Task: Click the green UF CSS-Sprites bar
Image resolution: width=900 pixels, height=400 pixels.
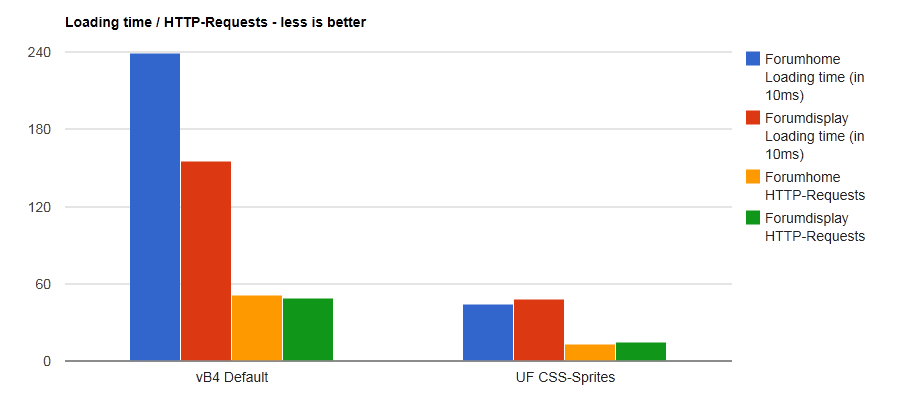Action: tap(641, 351)
